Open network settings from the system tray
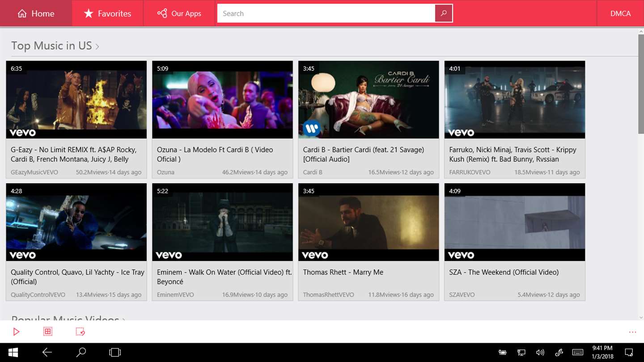This screenshot has width=644, height=362. pyautogui.click(x=521, y=353)
